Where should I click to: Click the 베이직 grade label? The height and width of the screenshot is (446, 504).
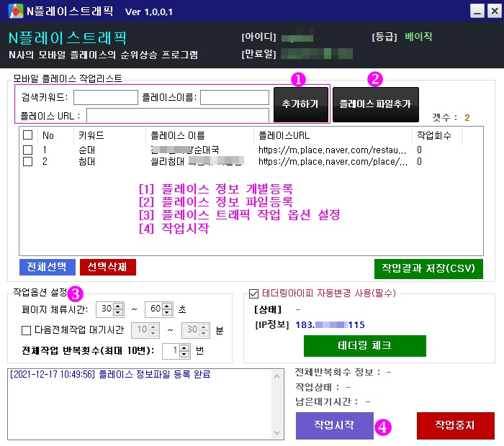[x=418, y=36]
